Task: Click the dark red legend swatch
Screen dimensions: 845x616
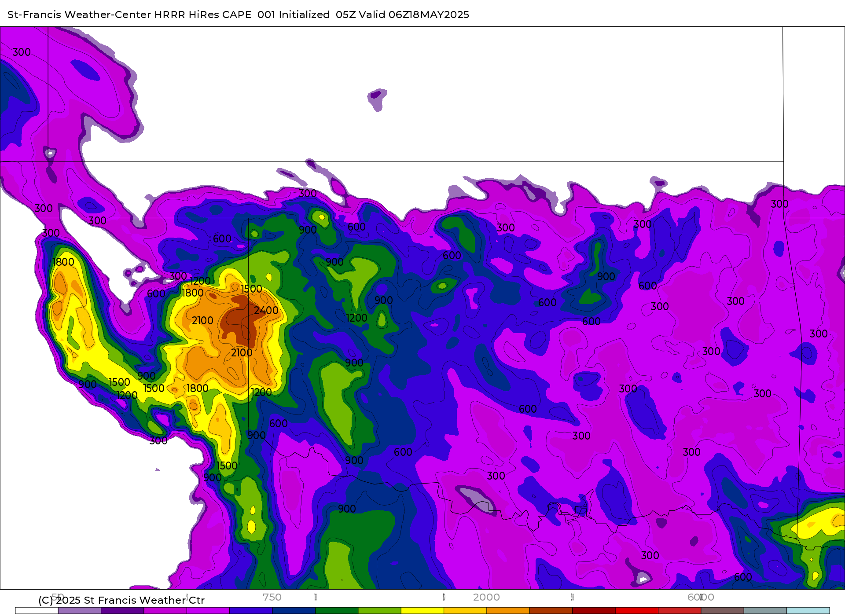Action: point(594,611)
